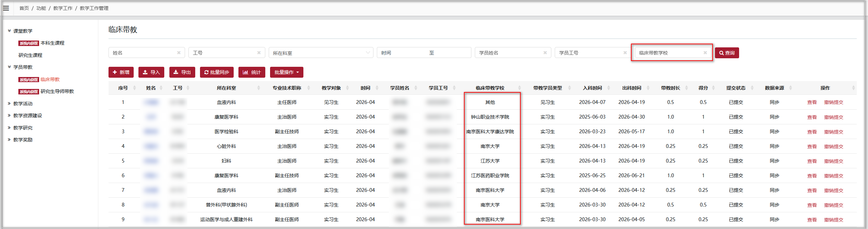Sort by the 时间 column header sort icon
868x229 pixels.
tap(377, 88)
